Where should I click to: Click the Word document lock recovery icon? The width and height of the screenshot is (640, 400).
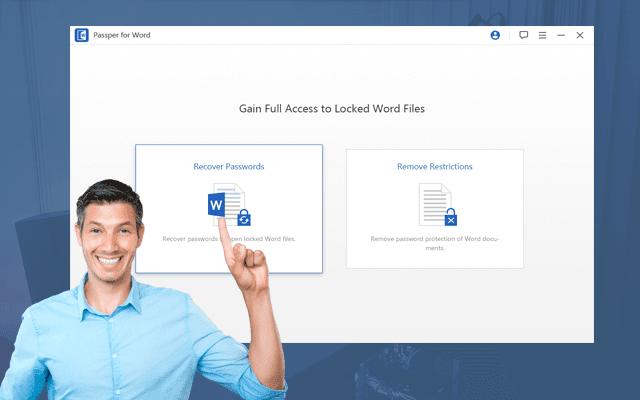click(x=229, y=204)
